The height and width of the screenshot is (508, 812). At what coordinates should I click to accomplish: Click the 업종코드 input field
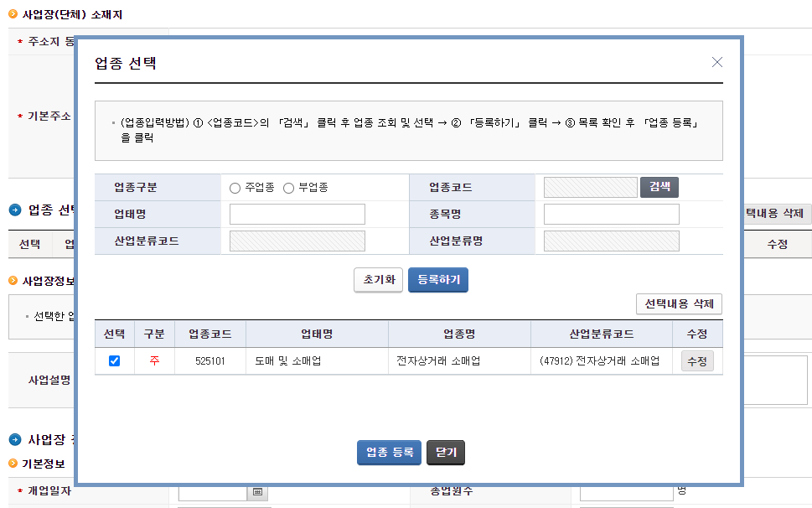(x=591, y=188)
